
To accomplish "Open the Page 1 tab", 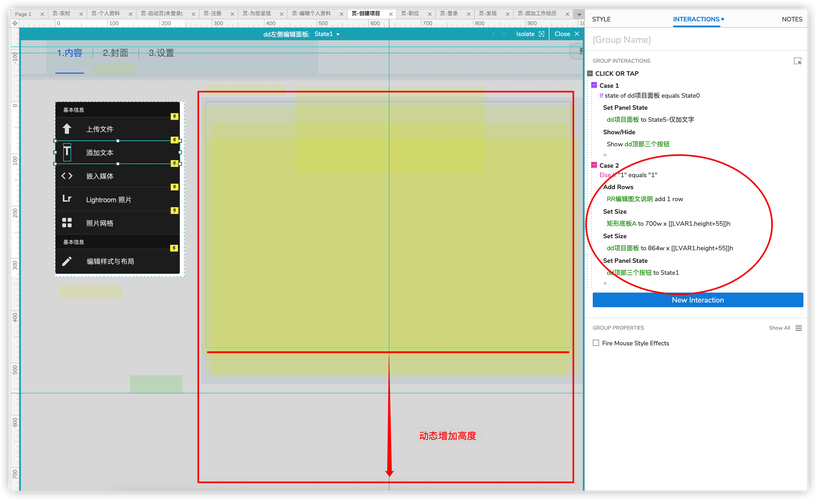I will click(23, 14).
